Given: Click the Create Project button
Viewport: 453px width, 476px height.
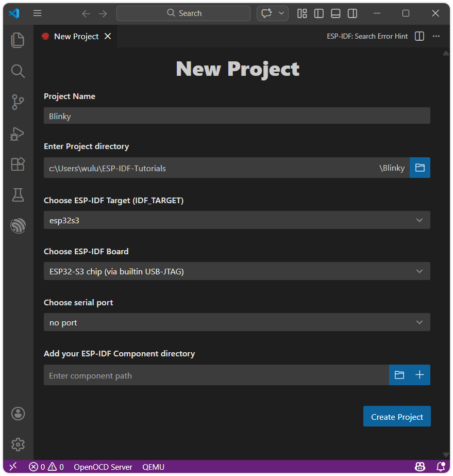Looking at the screenshot, I should point(397,416).
